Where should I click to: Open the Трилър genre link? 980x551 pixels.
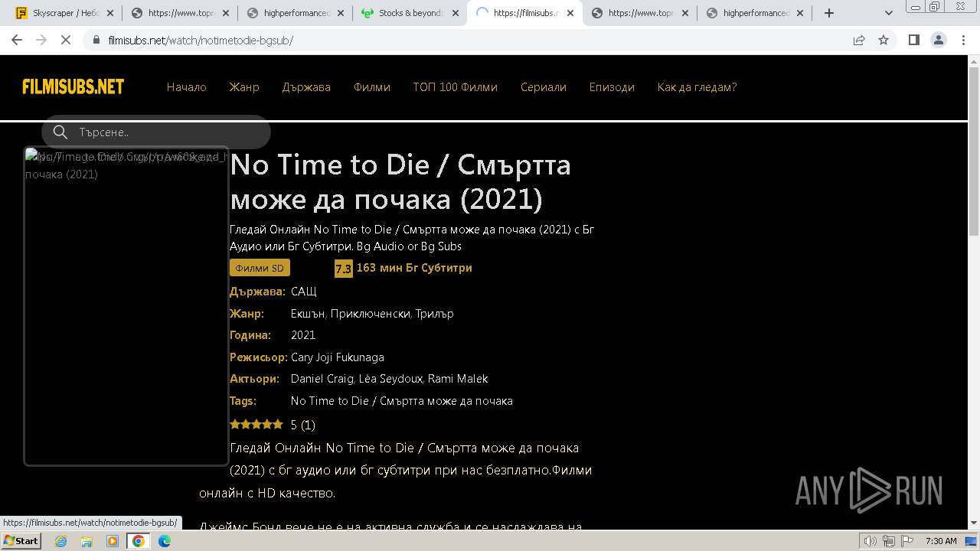434,314
